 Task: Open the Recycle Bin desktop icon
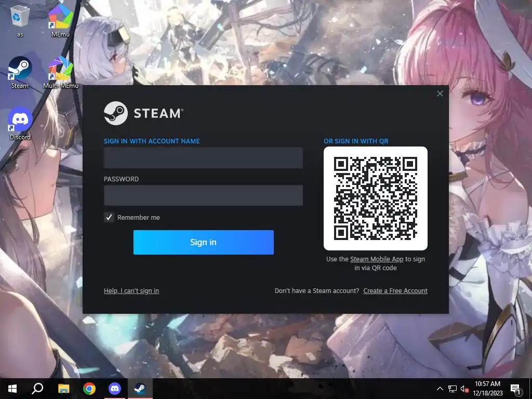pos(20,20)
